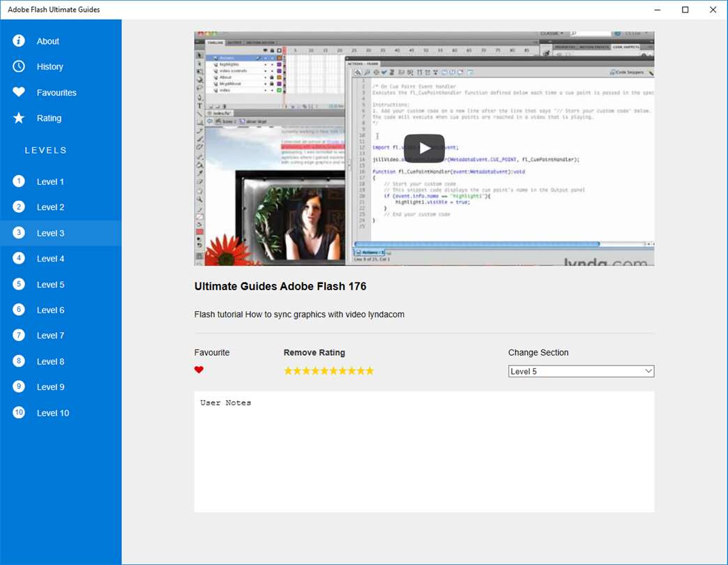Set rating to five stars
The width and height of the screenshot is (728, 565).
click(324, 370)
